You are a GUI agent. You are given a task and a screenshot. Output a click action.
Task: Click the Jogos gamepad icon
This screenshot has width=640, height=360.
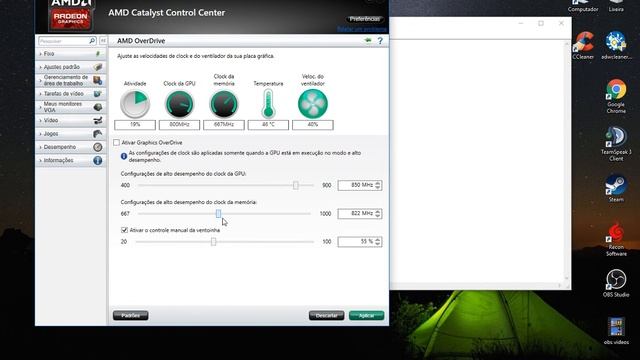click(98, 133)
